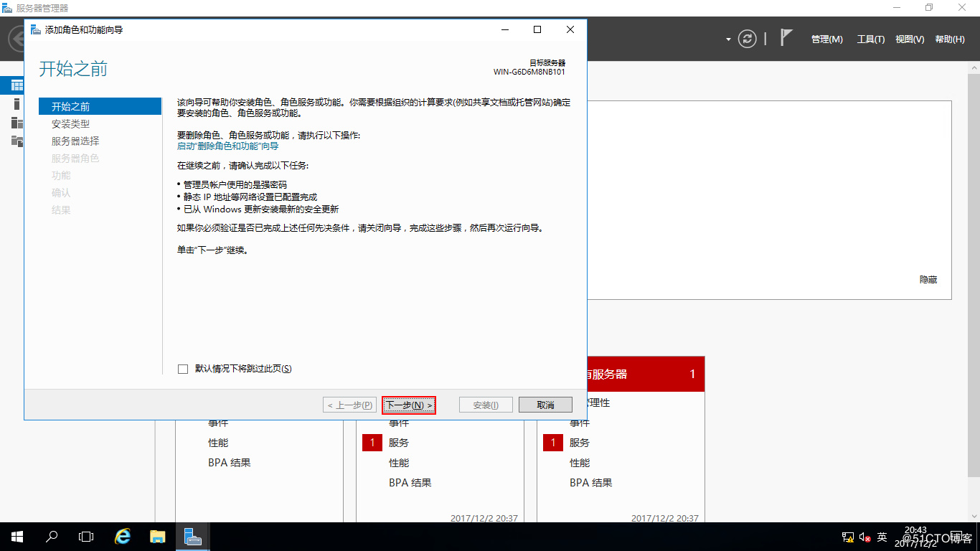Open BPA 结果 in the leftmost tile

point(230,463)
